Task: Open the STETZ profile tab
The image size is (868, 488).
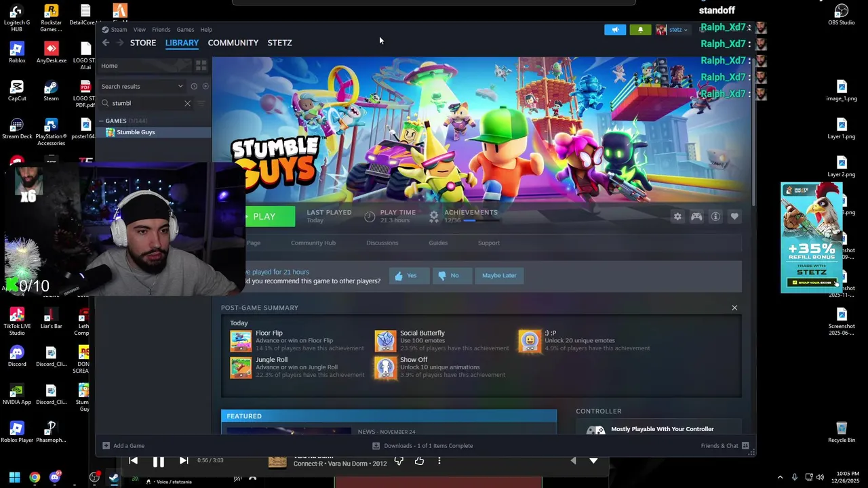Action: (x=280, y=43)
